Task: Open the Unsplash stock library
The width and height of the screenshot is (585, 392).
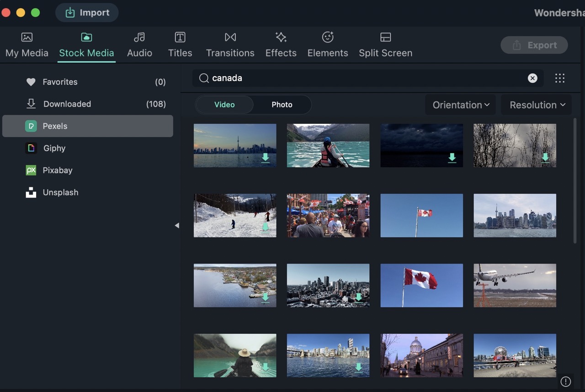Action: tap(60, 192)
